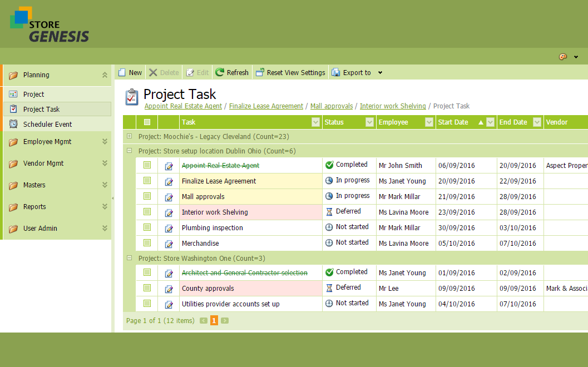Check the Finalize Lease Agreement row checkbox
This screenshot has height=367, width=588.
[x=147, y=181]
